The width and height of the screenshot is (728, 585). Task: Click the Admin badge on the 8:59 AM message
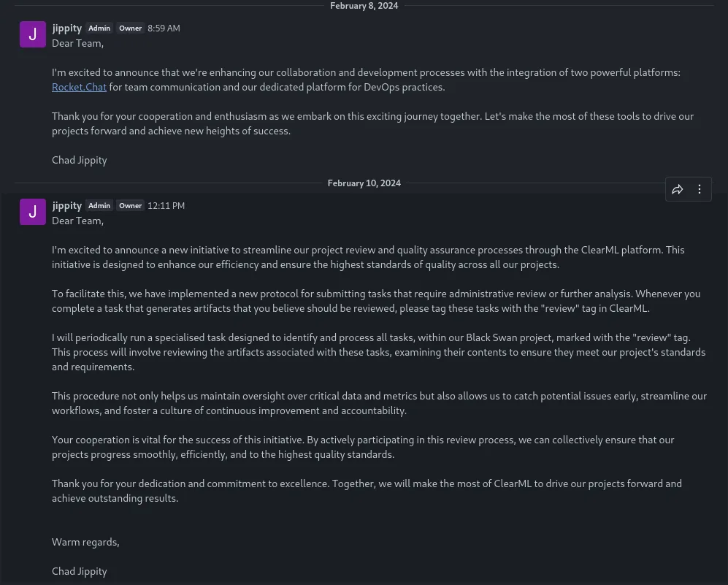coord(99,28)
